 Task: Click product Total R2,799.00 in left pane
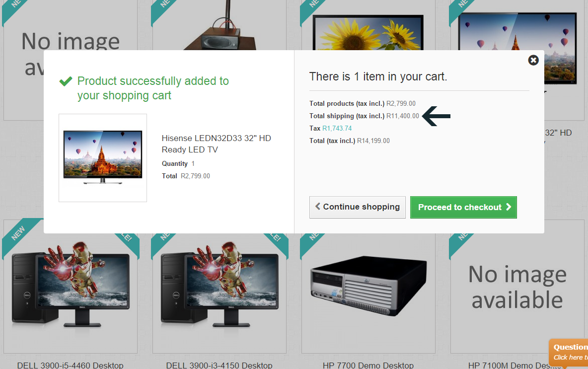186,176
